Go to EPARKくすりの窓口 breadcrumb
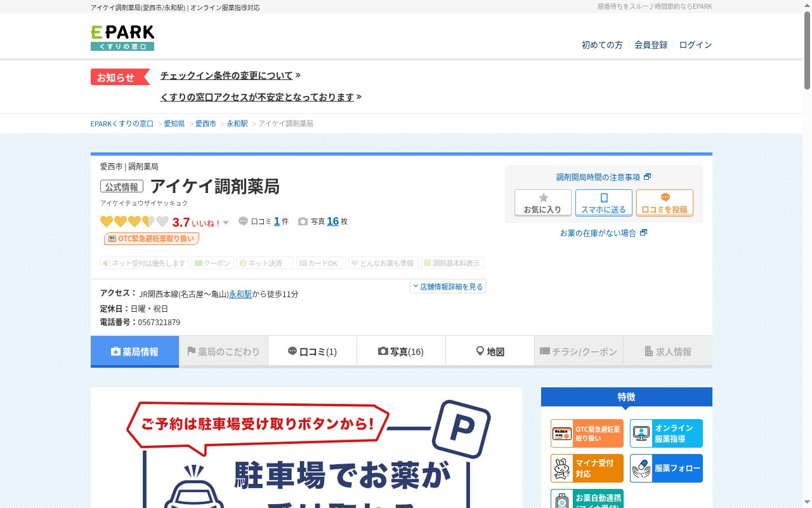The image size is (812, 508). point(122,124)
